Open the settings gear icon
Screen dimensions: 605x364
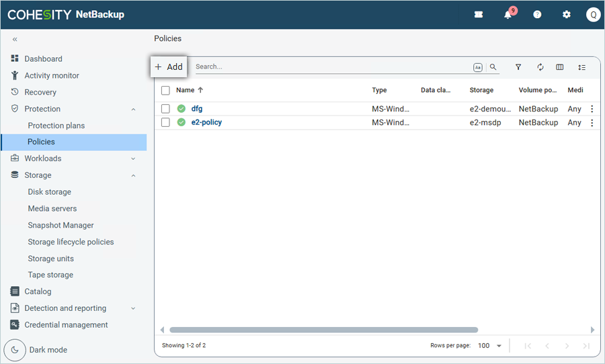[566, 15]
